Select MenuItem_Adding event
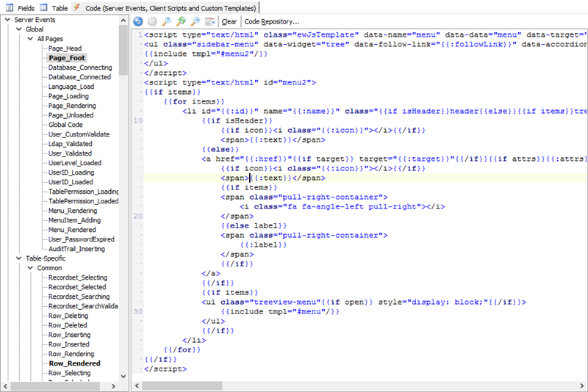Screen dimensions: 588x392 74,220
